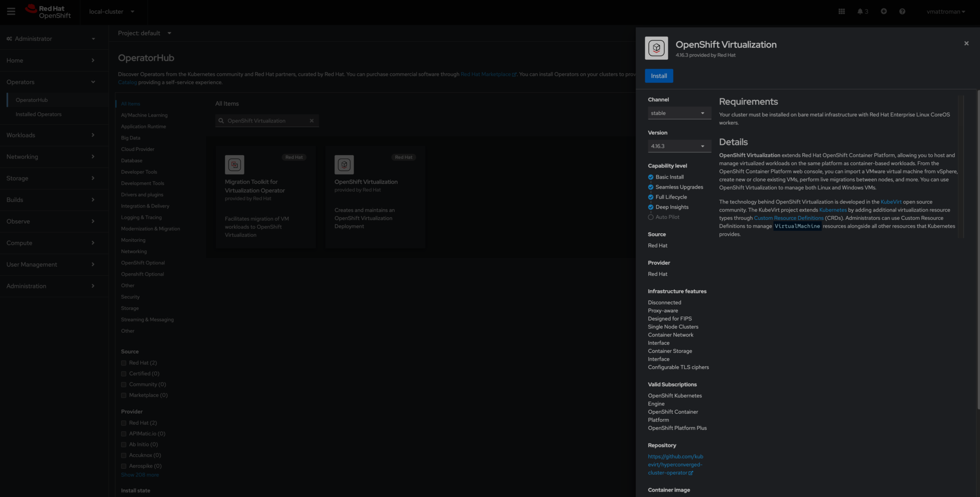Click the OpenShift Virtualization operator tile icon
The width and height of the screenshot is (980, 497).
coord(344,165)
